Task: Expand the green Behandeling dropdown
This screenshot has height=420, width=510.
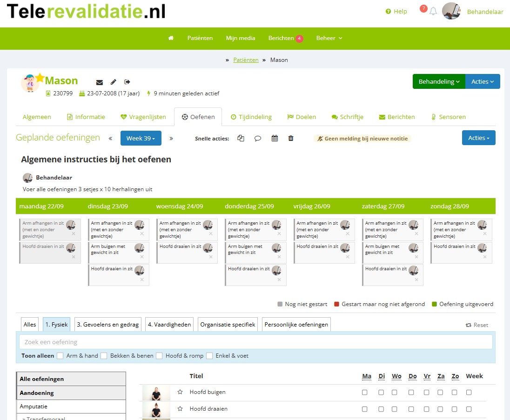Action: [439, 81]
